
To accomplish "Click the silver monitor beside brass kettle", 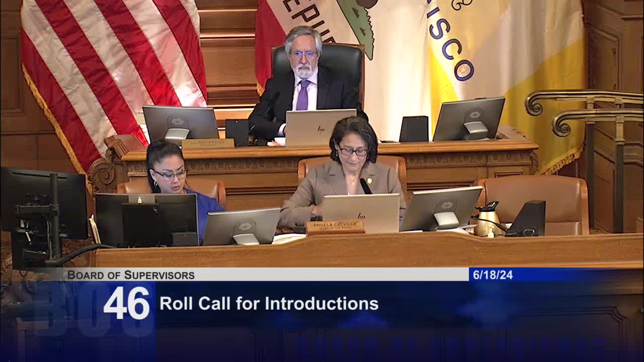I will (x=441, y=209).
